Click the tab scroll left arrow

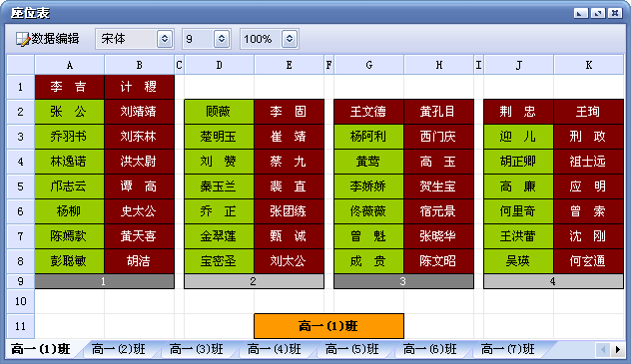tap(603, 350)
